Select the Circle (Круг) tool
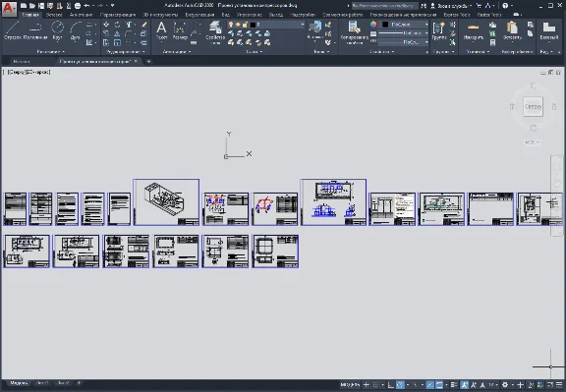The height and width of the screenshot is (392, 566). [57, 30]
